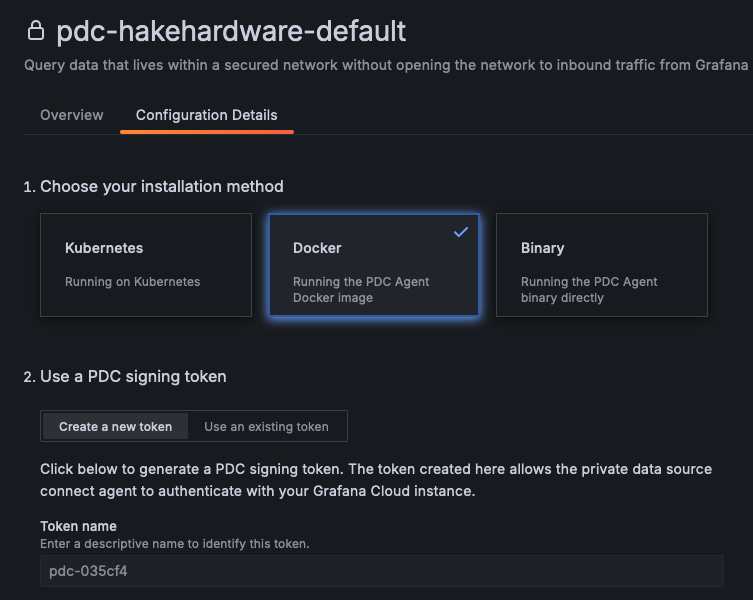Screen dimensions: 753x600
Task: Click the Query data that lives within description
Action: tap(386, 65)
